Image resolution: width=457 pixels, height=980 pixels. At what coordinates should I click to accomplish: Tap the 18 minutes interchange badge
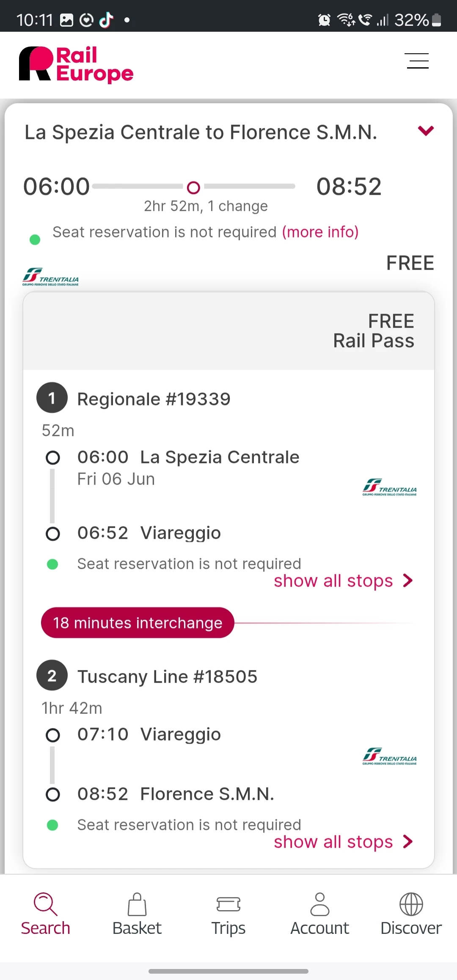click(x=138, y=623)
